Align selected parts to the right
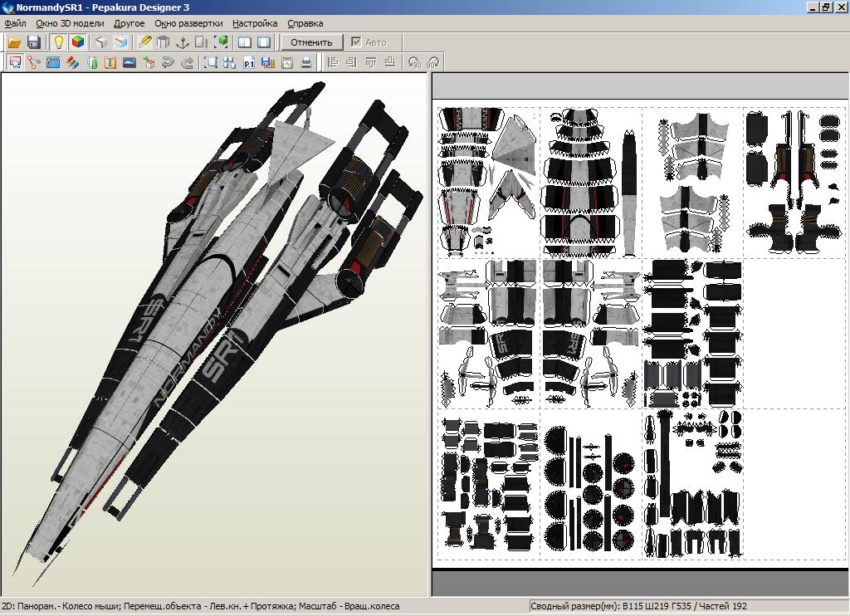Screen dimensions: 850x616 point(351,62)
